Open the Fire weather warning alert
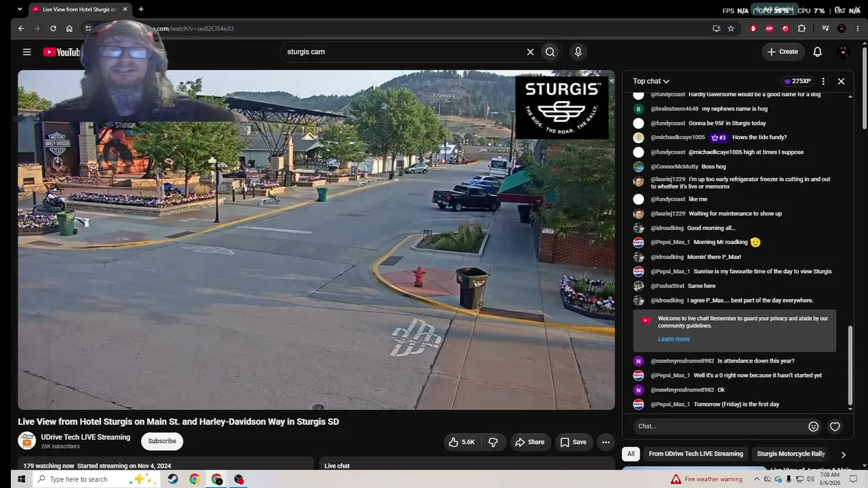This screenshot has width=868, height=488. point(707,479)
